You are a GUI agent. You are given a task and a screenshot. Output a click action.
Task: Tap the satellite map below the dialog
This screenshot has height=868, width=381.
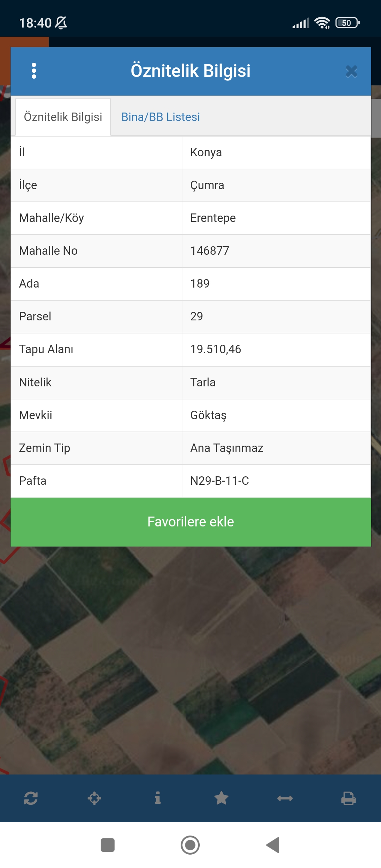point(190,660)
